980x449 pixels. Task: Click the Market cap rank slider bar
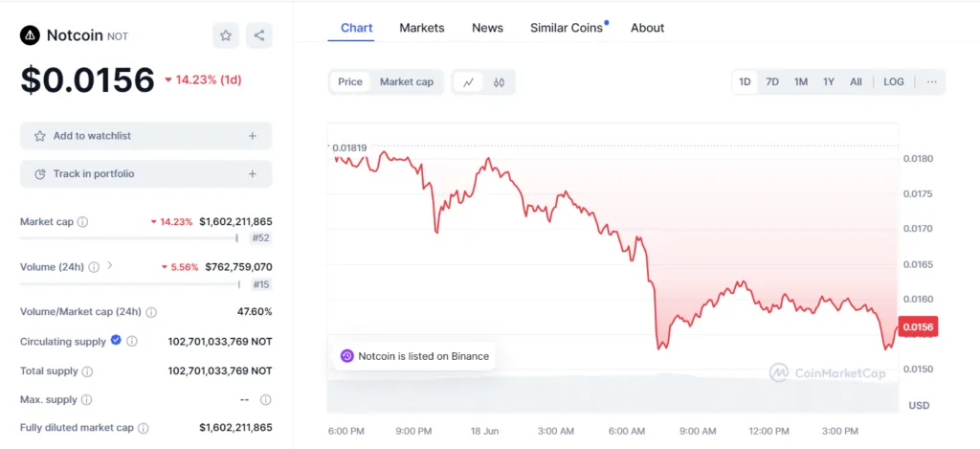(129, 237)
